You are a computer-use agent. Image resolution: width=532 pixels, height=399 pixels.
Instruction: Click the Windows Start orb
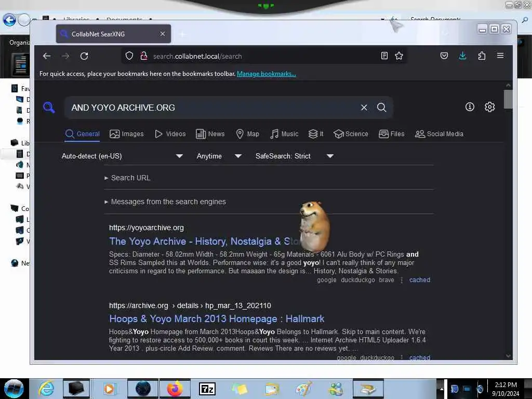pos(14,389)
